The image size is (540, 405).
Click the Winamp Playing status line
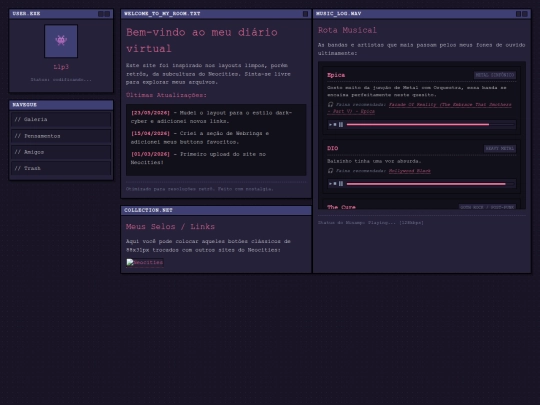(x=371, y=223)
